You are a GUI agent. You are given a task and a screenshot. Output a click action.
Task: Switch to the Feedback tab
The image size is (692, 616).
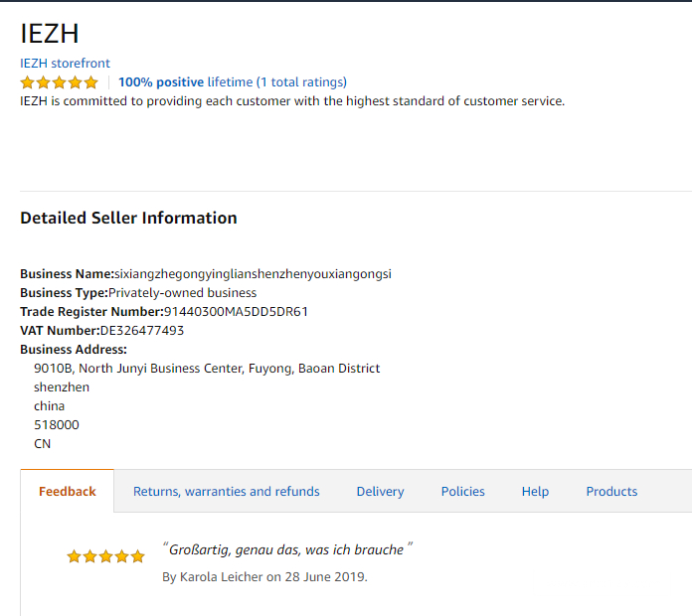point(68,491)
